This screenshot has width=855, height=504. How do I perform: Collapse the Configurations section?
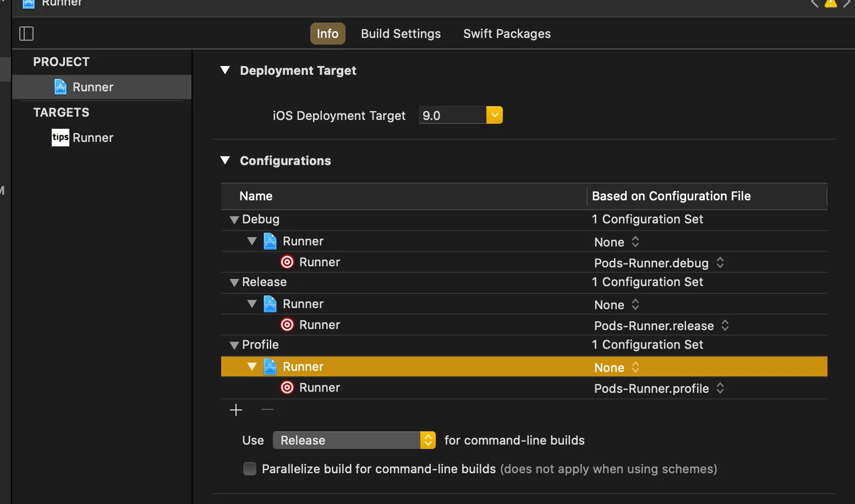(x=225, y=161)
